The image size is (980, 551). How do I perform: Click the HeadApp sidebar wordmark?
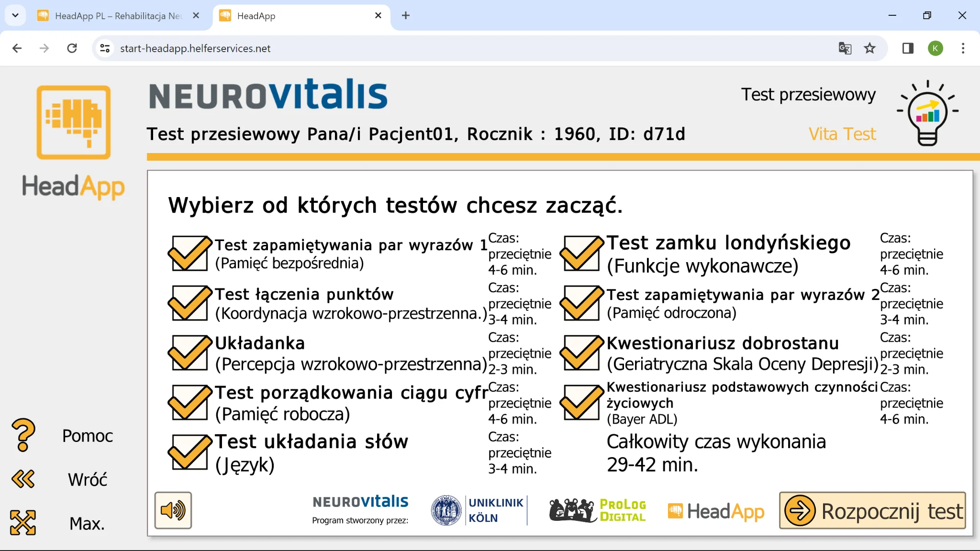[73, 187]
